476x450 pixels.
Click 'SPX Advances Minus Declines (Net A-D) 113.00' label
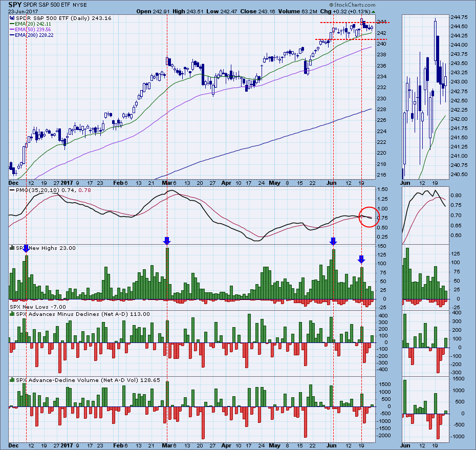tap(82, 314)
